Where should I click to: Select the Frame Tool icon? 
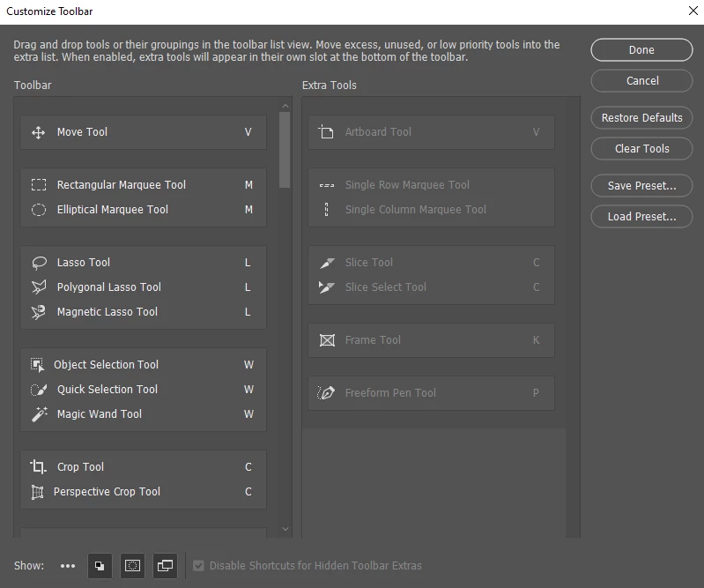click(327, 340)
